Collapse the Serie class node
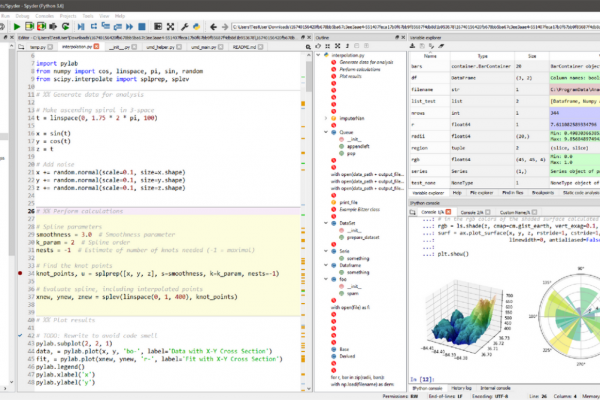Viewport: 600px width, 400px height. [326, 251]
